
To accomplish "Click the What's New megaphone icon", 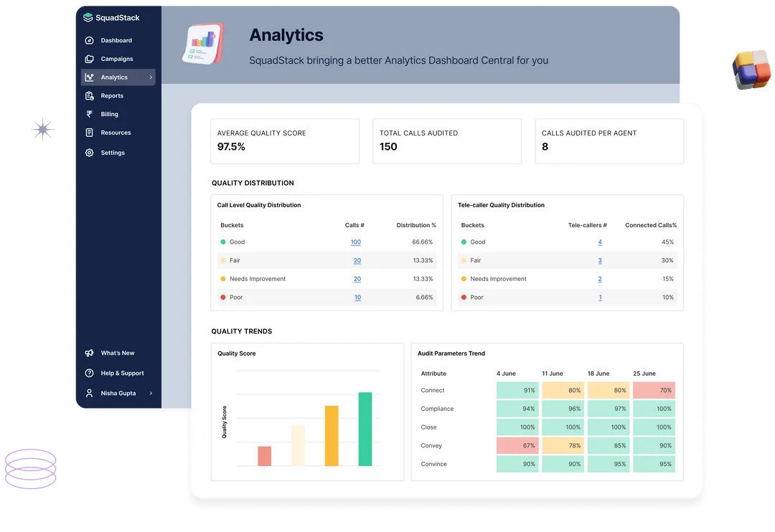I will click(x=90, y=353).
